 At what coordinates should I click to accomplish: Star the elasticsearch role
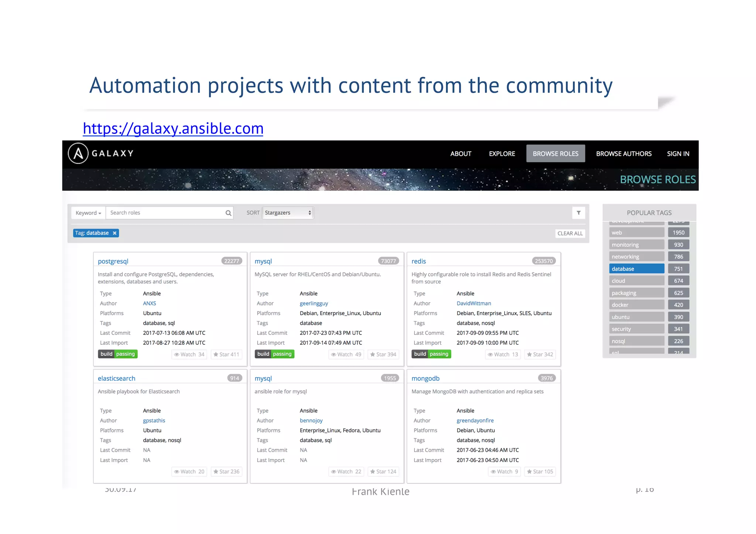click(226, 471)
